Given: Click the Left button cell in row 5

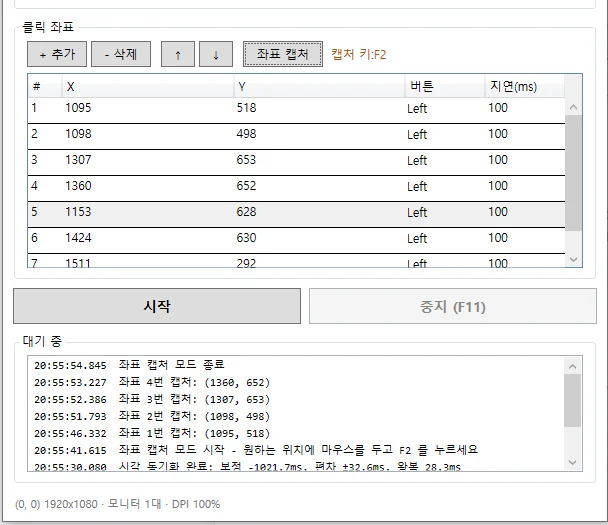Looking at the screenshot, I should click(x=417, y=212).
